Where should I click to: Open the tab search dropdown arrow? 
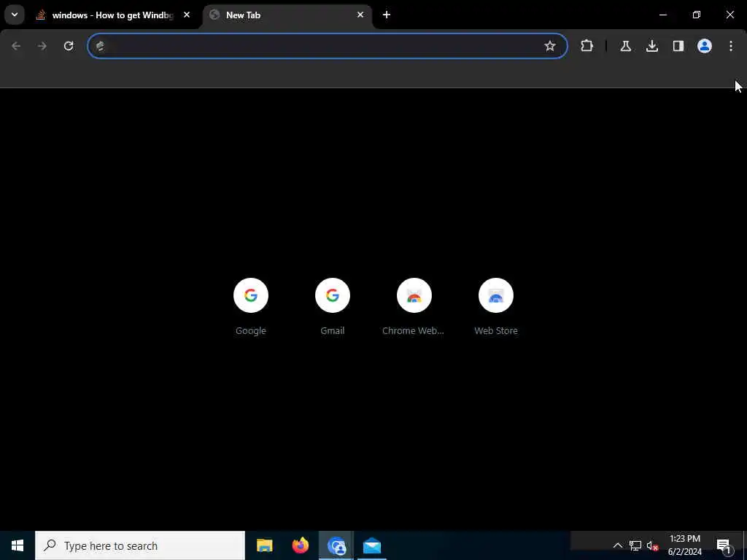click(15, 15)
